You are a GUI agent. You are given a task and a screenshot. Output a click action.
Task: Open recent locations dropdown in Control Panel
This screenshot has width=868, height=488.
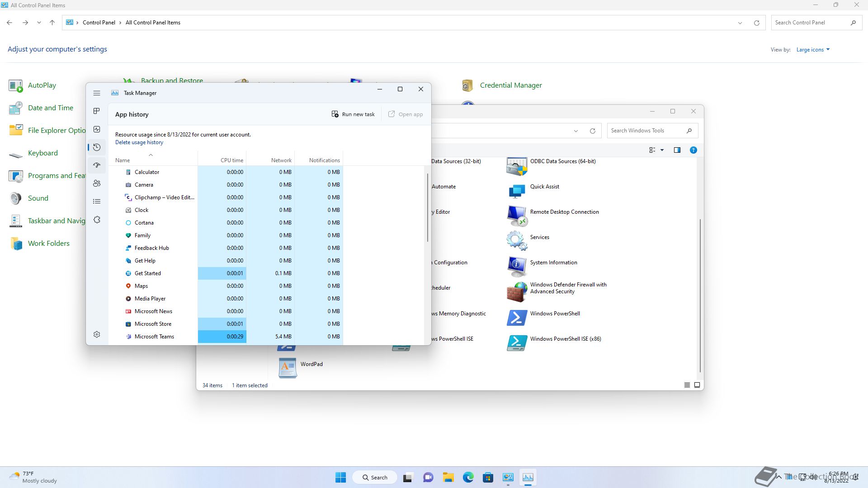point(39,23)
